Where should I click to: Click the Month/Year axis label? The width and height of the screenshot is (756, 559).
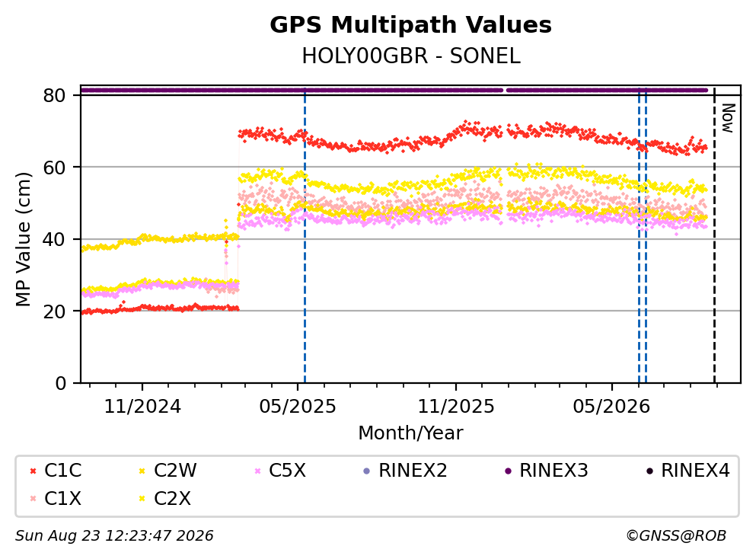pos(410,433)
